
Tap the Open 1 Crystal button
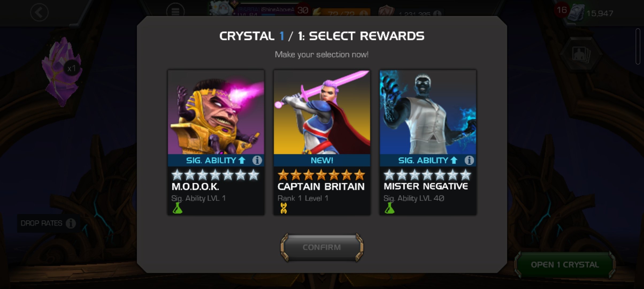(565, 265)
